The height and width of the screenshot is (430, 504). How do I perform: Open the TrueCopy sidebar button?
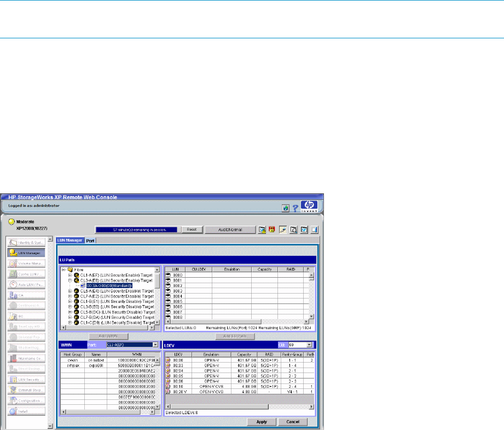pyautogui.click(x=26, y=326)
